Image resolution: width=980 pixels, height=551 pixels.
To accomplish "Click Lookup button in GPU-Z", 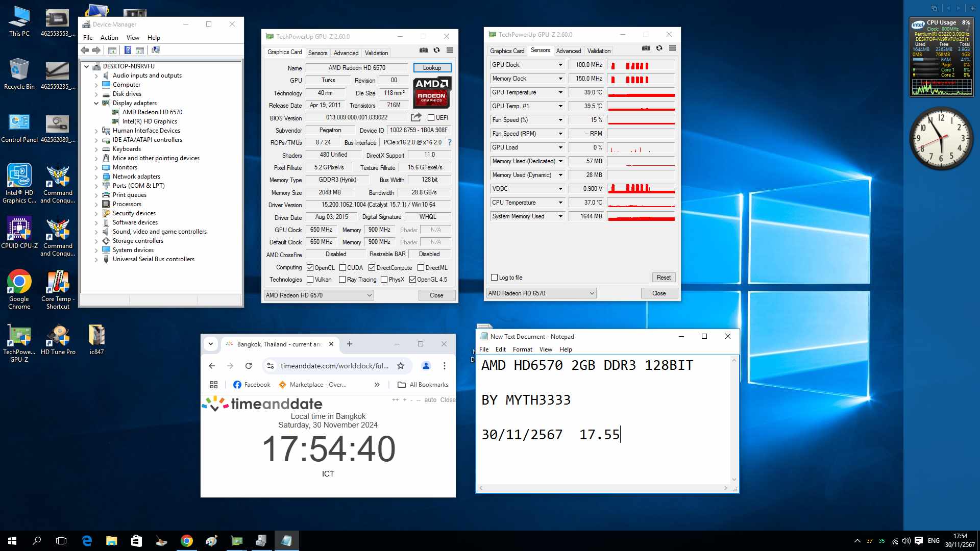I will [432, 68].
